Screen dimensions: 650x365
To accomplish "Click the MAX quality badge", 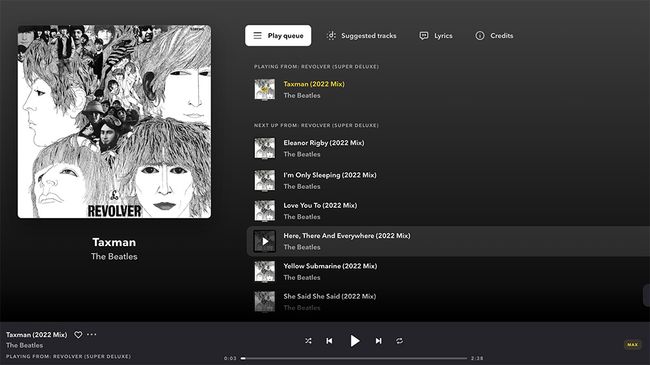I will tap(632, 344).
